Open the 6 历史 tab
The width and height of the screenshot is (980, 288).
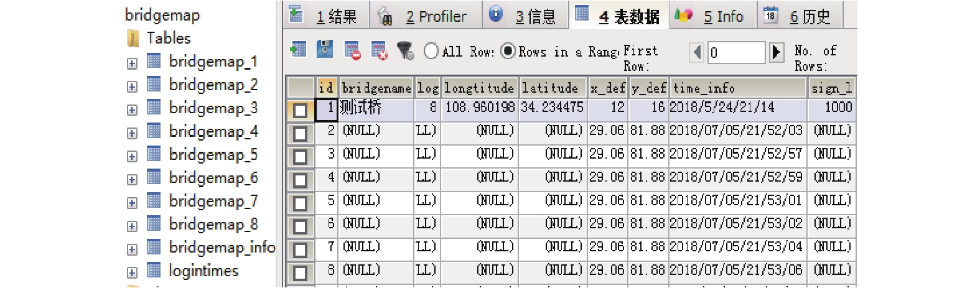(800, 16)
